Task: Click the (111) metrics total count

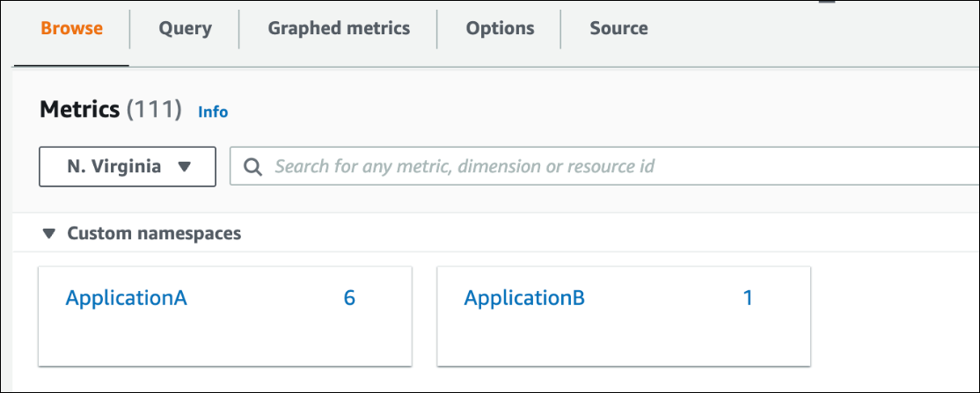Action: tap(154, 110)
